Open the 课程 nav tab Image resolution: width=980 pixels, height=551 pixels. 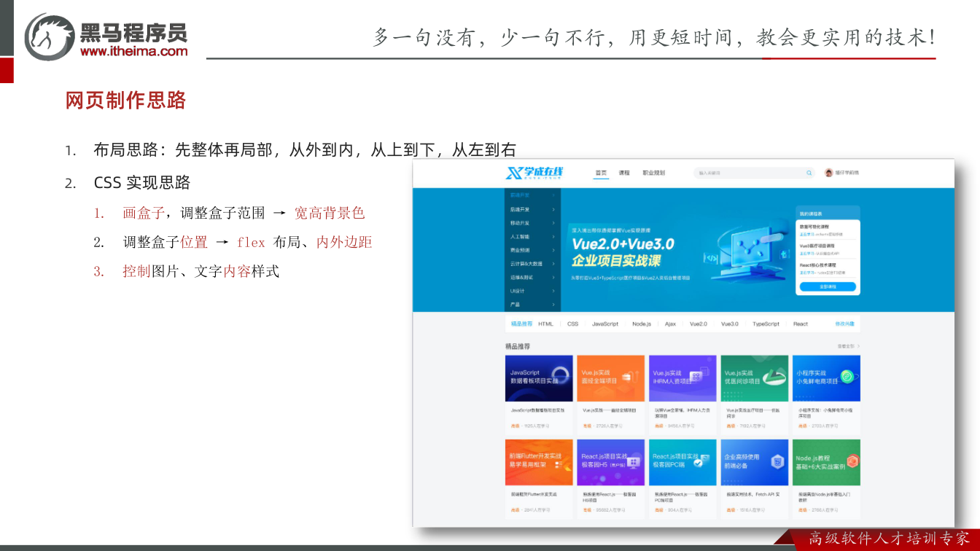(624, 173)
